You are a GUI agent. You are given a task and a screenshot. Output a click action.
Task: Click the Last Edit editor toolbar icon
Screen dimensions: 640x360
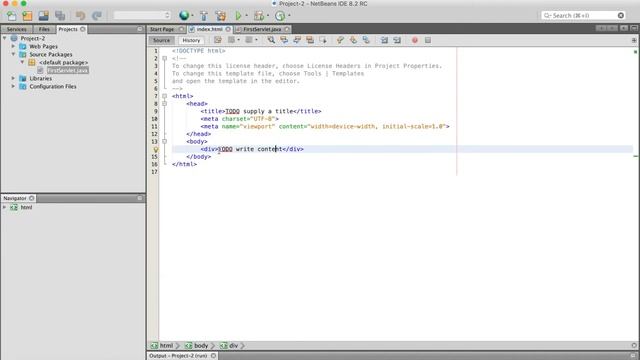[x=218, y=40]
